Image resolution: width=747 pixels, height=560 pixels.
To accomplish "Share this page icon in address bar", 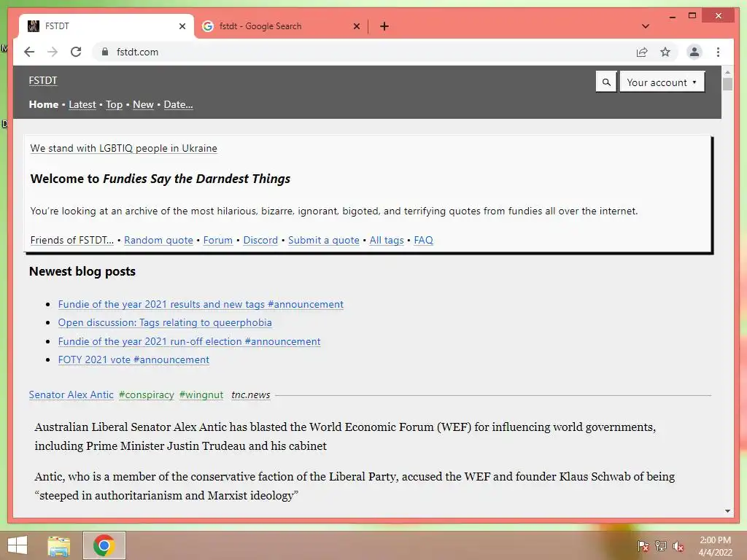I will [642, 52].
